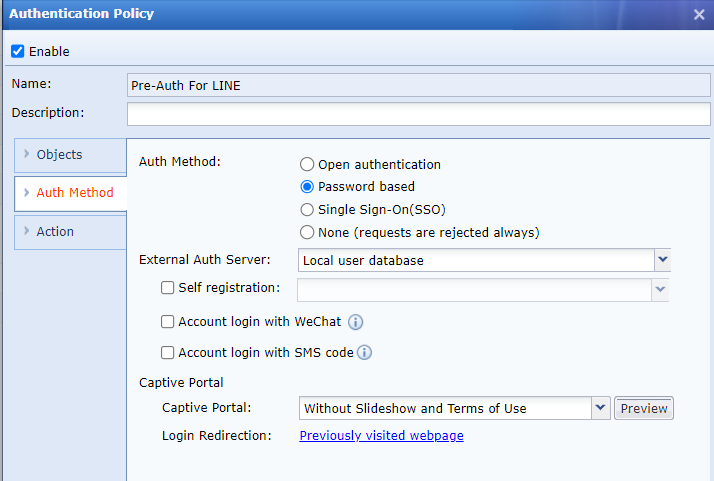
Task: Open the External Auth Server dropdown arrow
Action: click(663, 260)
